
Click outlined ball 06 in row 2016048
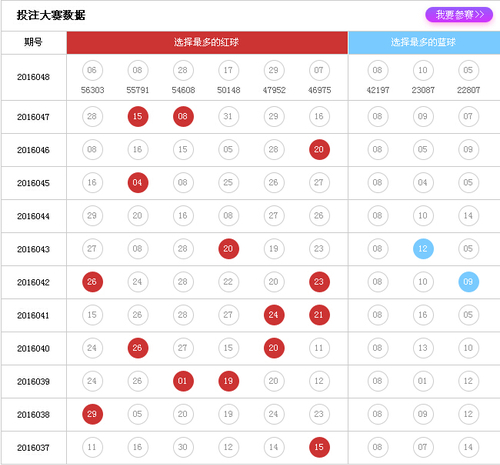tap(92, 70)
